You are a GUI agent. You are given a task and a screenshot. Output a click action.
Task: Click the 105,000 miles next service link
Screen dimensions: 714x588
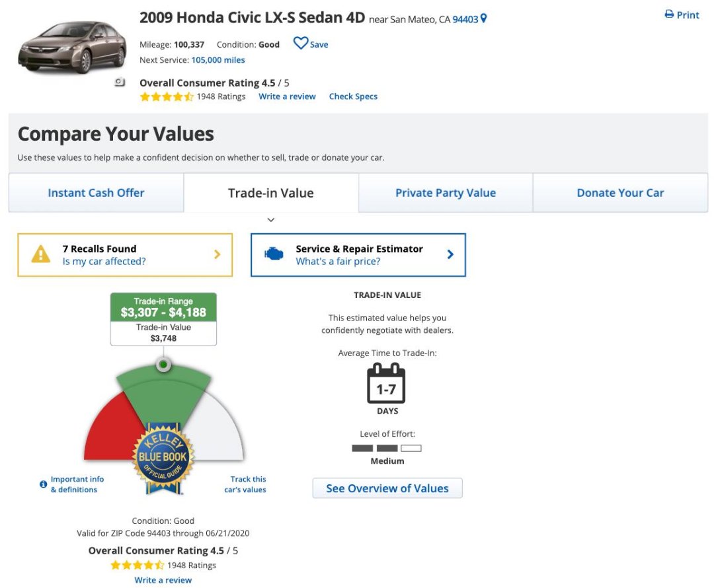click(x=218, y=60)
